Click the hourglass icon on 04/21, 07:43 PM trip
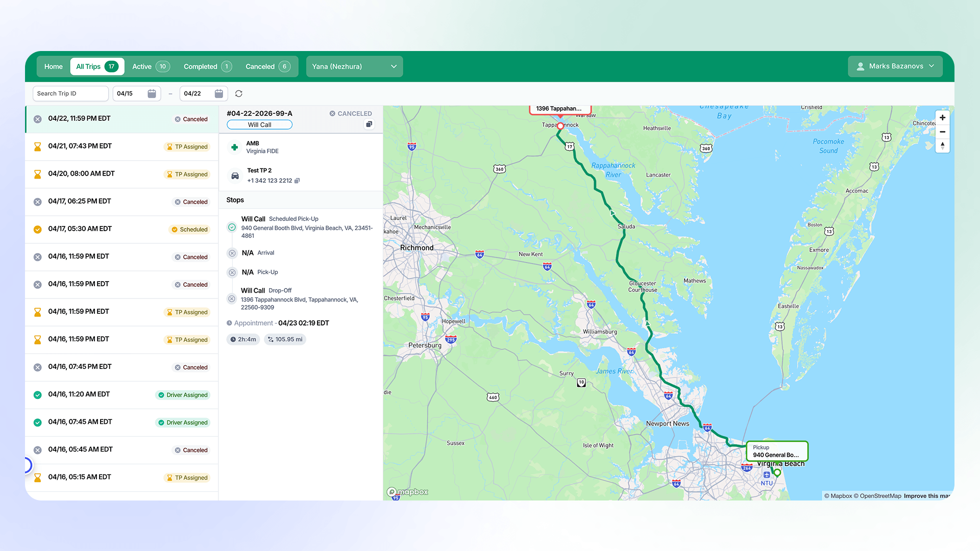This screenshot has height=551, width=980. tap(37, 147)
